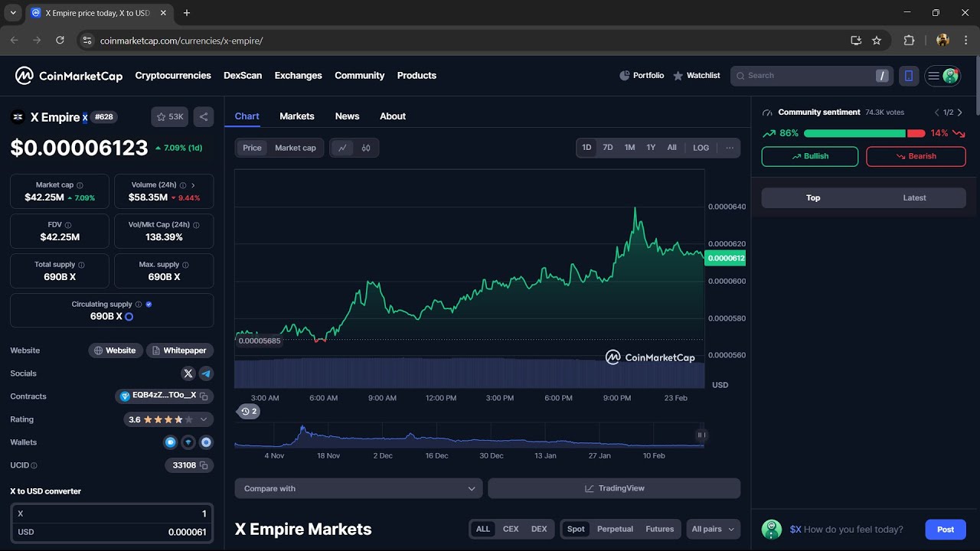Switch to the About tab
This screenshot has height=551, width=980.
(393, 116)
